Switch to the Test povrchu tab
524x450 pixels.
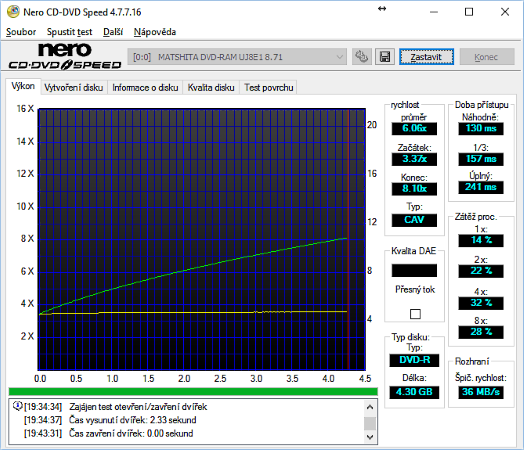[269, 88]
